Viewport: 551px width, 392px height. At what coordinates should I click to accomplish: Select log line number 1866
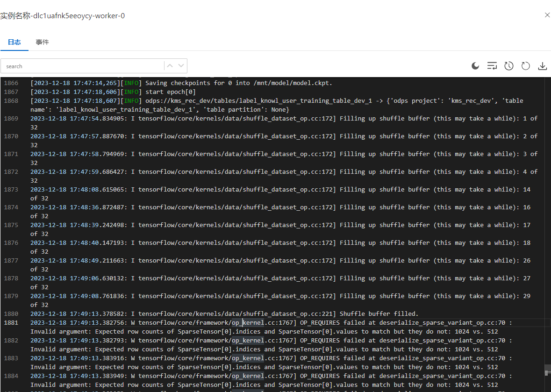tap(11, 83)
